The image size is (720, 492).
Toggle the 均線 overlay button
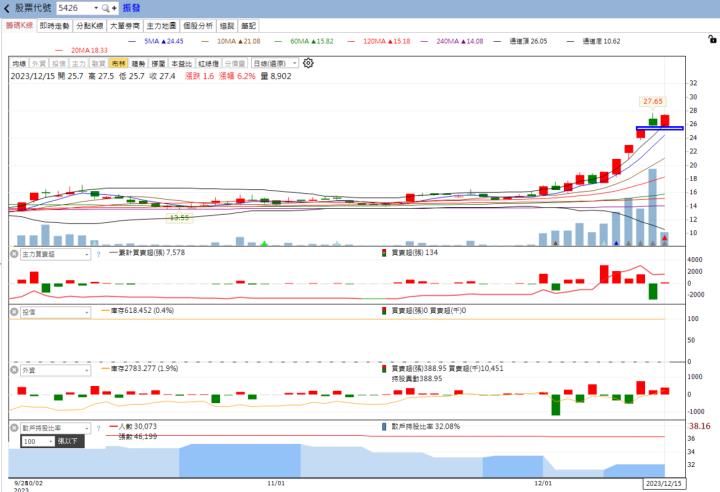pos(19,63)
